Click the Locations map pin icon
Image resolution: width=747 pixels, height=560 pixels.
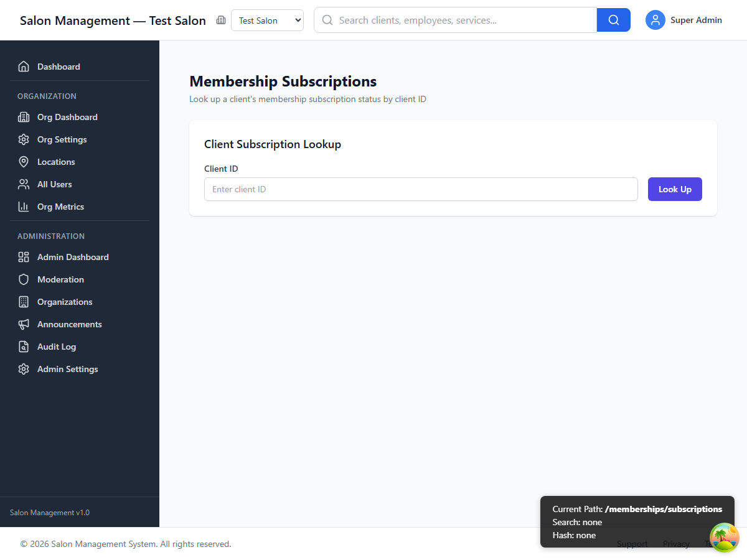coord(24,162)
